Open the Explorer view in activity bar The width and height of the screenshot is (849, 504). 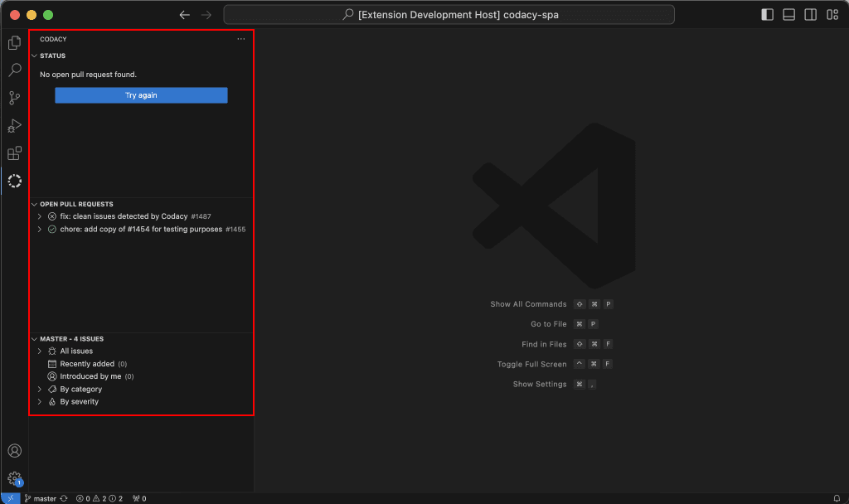coord(14,42)
